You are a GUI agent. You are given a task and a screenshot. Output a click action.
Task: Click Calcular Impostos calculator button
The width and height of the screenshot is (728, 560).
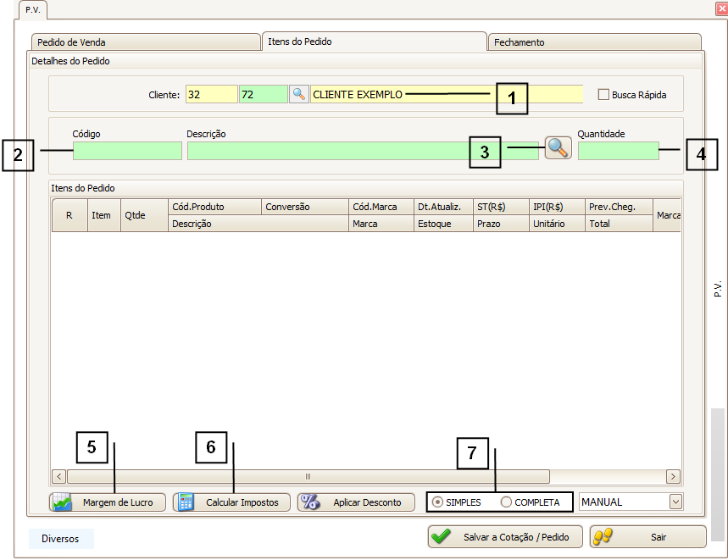point(231,502)
